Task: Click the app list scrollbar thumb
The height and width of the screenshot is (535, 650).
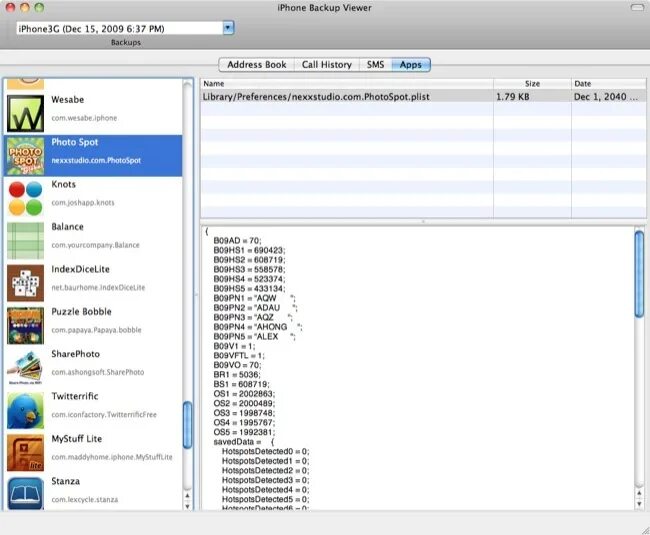Action: pyautogui.click(x=187, y=425)
